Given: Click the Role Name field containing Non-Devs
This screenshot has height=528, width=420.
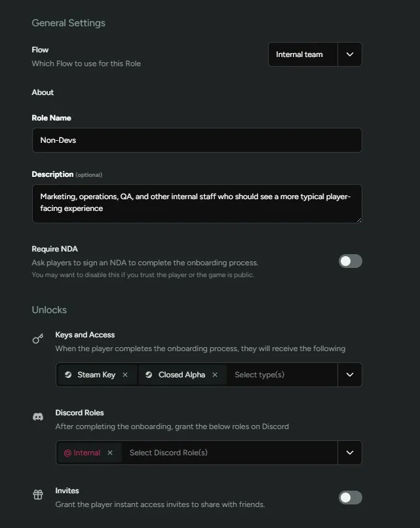Looking at the screenshot, I should click(x=197, y=140).
